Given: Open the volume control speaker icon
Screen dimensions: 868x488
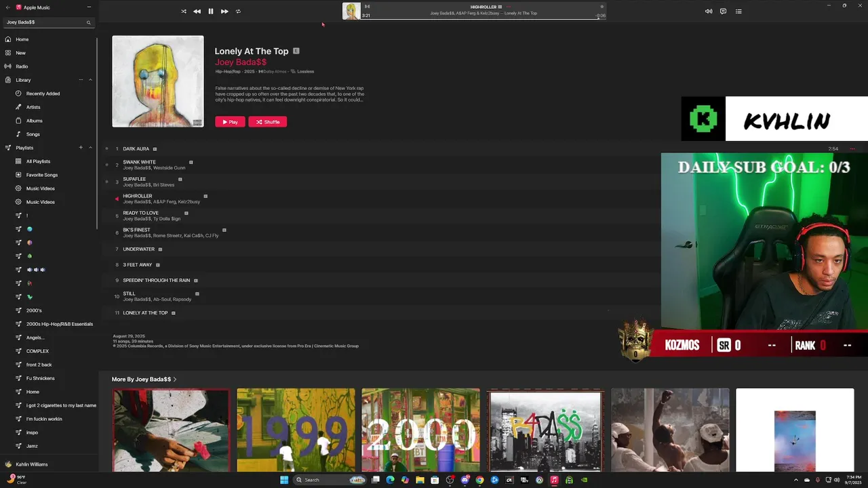Looking at the screenshot, I should (709, 12).
